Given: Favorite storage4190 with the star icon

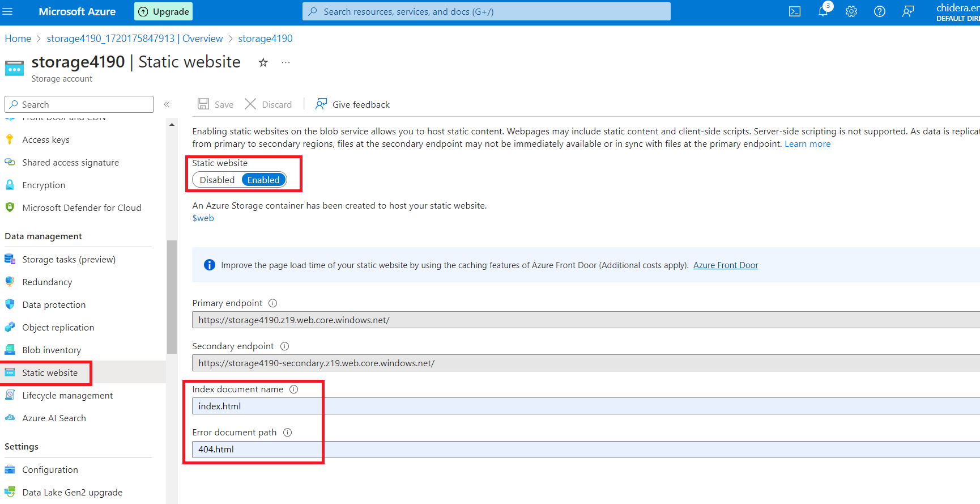Looking at the screenshot, I should click(x=263, y=62).
